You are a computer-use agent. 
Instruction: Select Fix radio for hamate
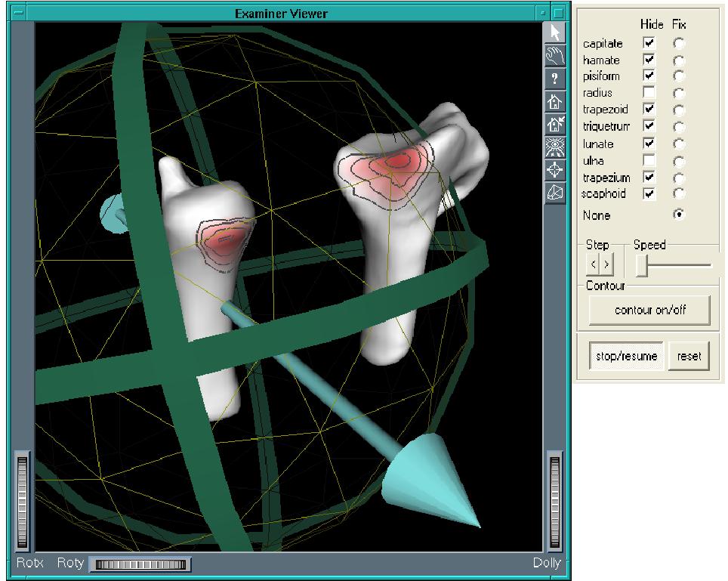point(679,60)
